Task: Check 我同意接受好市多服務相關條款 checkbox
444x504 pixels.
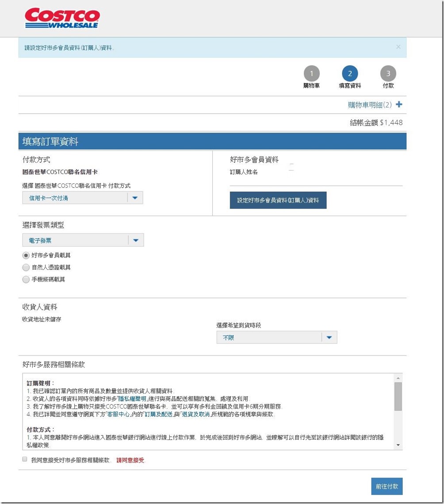Action: pyautogui.click(x=25, y=459)
